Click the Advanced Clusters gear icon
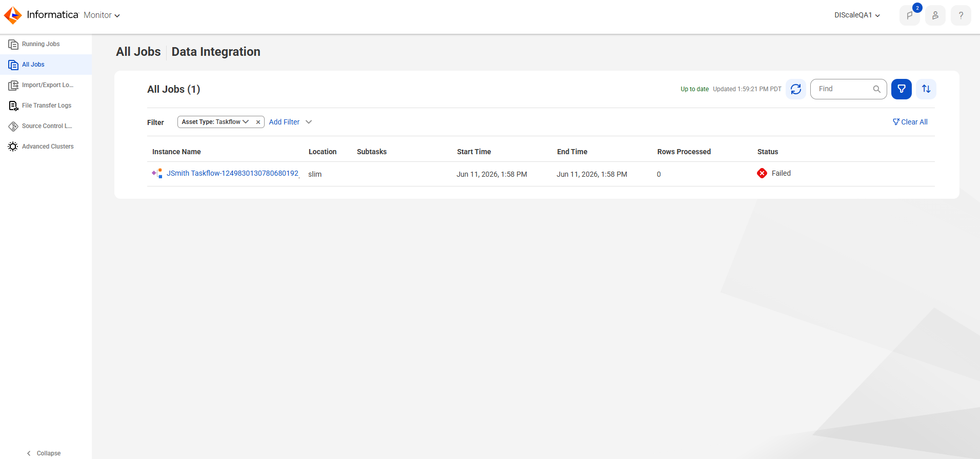Image resolution: width=980 pixels, height=459 pixels. tap(13, 147)
